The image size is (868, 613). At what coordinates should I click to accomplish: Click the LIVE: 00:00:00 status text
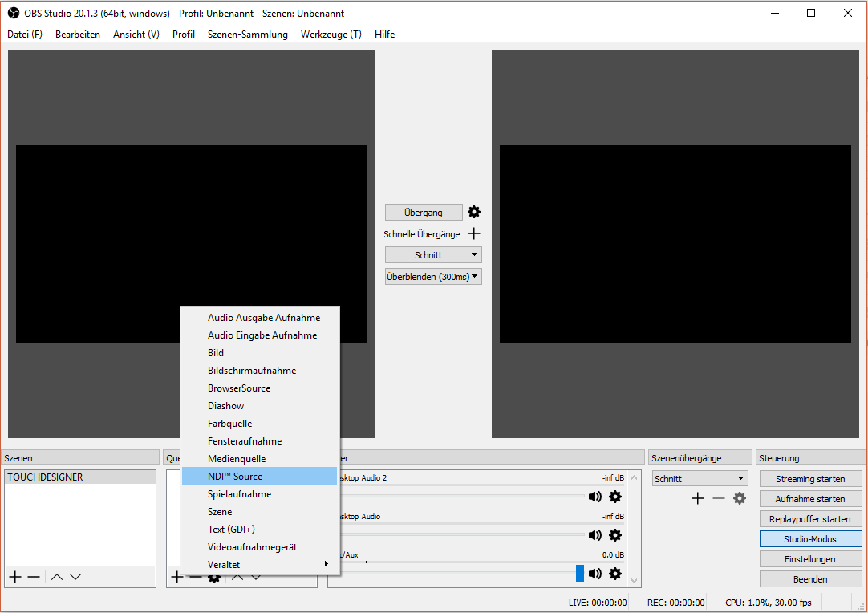pyautogui.click(x=598, y=603)
